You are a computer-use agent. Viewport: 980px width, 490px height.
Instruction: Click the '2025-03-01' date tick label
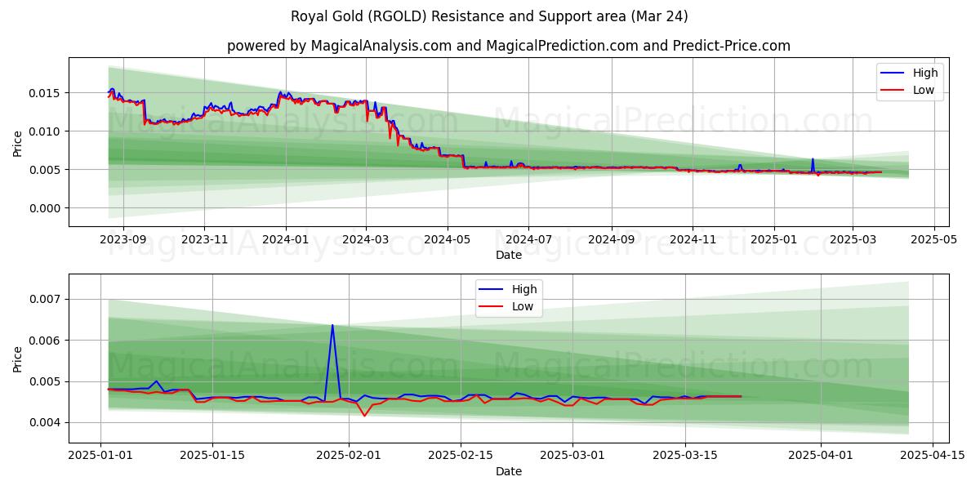coord(572,457)
